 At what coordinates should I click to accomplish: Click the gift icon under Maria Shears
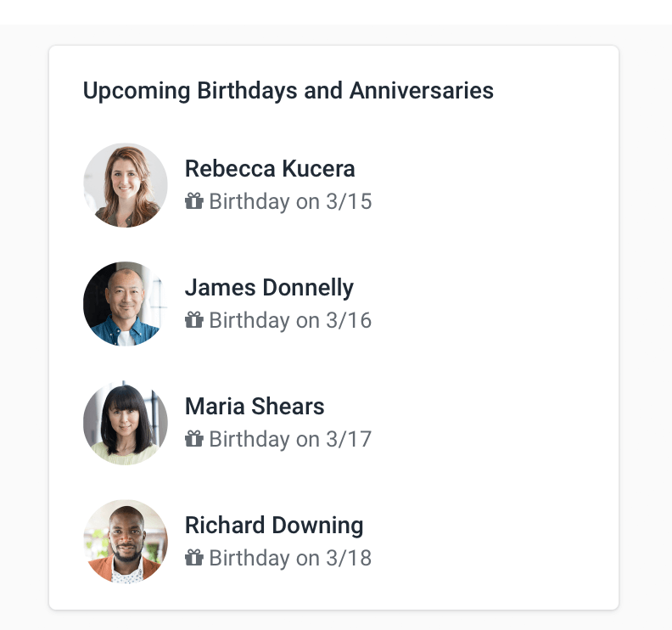click(x=194, y=439)
